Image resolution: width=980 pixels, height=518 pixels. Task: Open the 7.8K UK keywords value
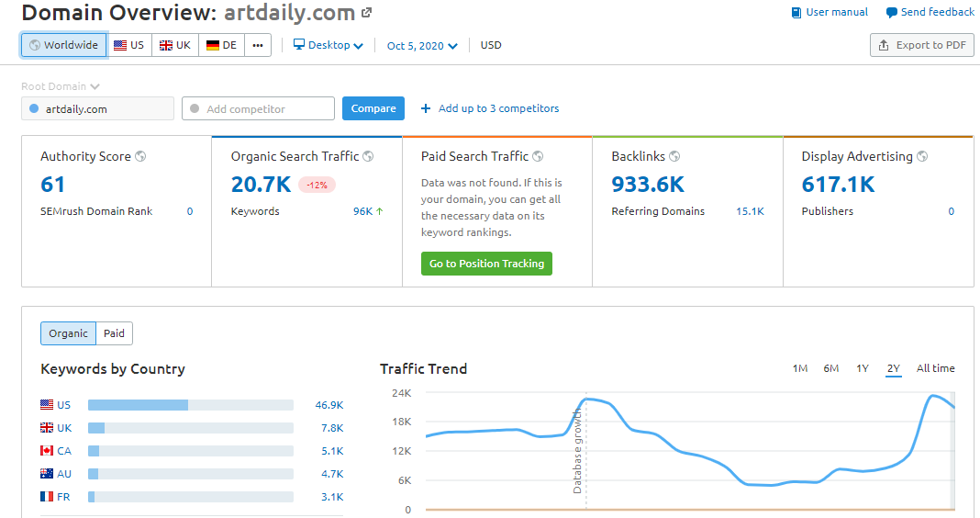(x=332, y=428)
